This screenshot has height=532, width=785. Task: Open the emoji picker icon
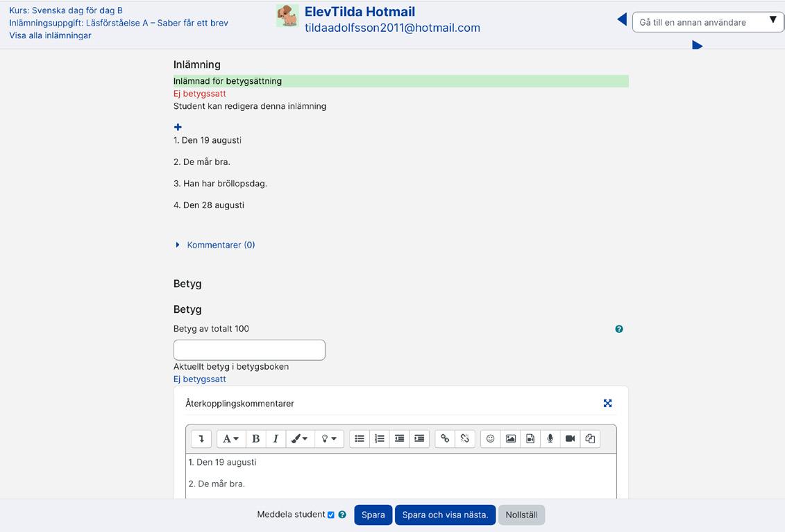tap(491, 438)
